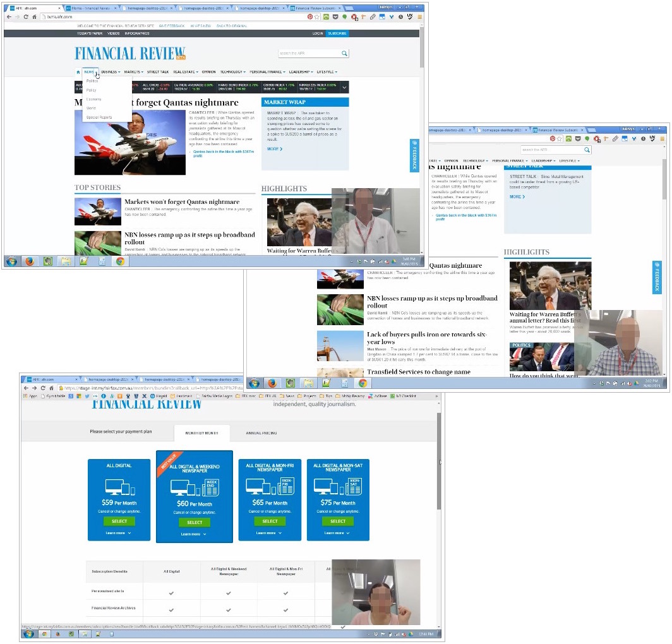Open 'NBN losses ramp up' headline, middle-right window

tap(432, 302)
